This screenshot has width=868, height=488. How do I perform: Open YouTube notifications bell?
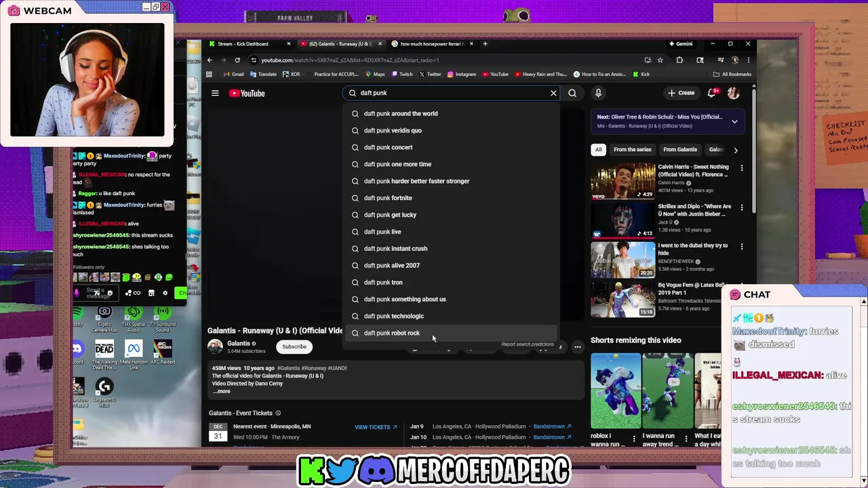(712, 93)
